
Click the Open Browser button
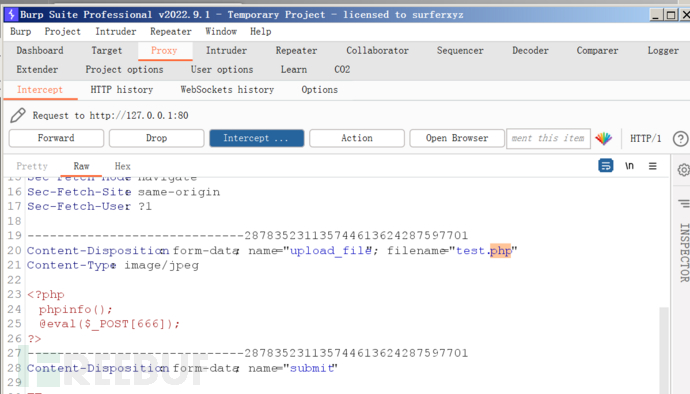pos(457,138)
